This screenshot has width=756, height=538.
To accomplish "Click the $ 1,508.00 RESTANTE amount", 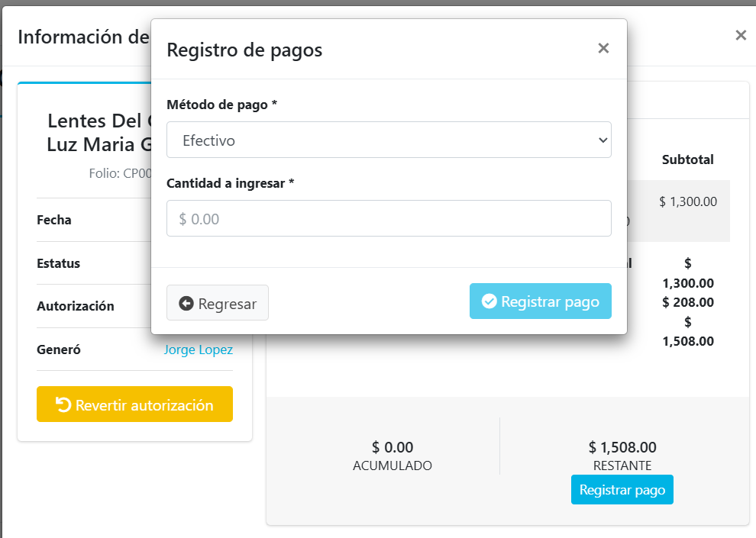I will (622, 447).
